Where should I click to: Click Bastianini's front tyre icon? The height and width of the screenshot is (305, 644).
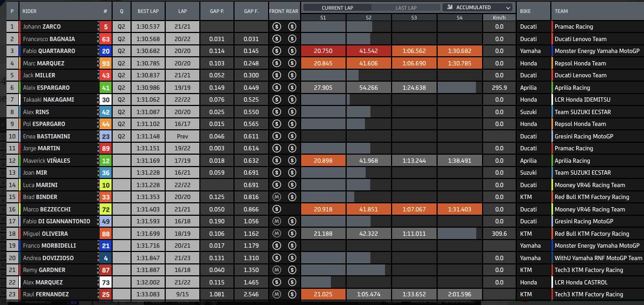(x=276, y=136)
